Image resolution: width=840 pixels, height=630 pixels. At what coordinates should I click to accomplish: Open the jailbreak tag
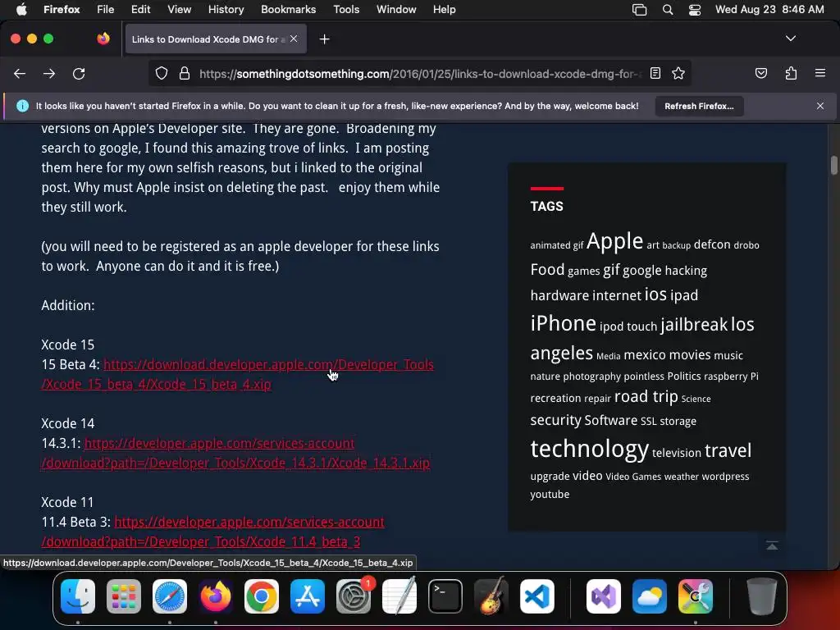694,325
